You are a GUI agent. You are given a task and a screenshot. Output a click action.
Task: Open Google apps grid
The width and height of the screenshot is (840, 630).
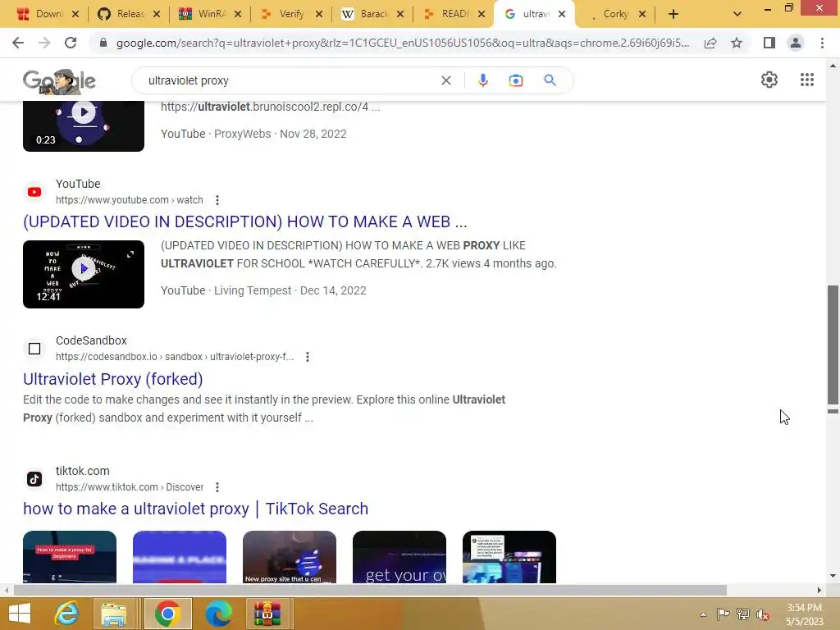click(x=807, y=80)
